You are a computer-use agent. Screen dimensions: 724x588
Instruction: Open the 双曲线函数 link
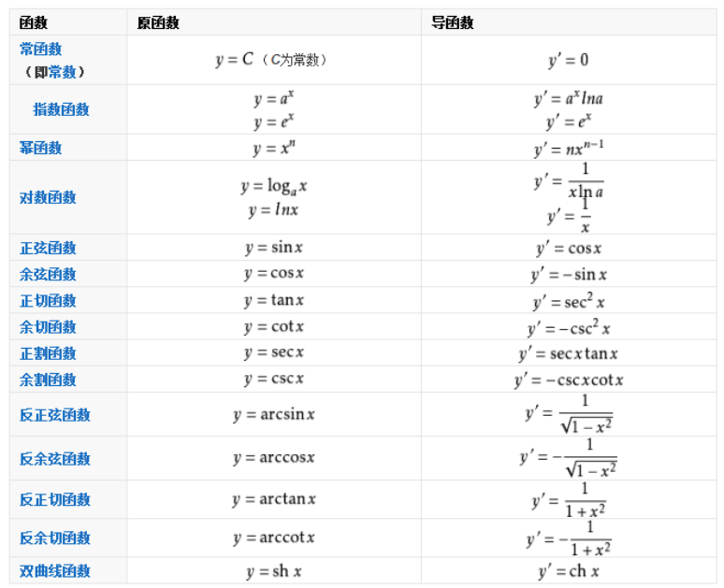54,570
